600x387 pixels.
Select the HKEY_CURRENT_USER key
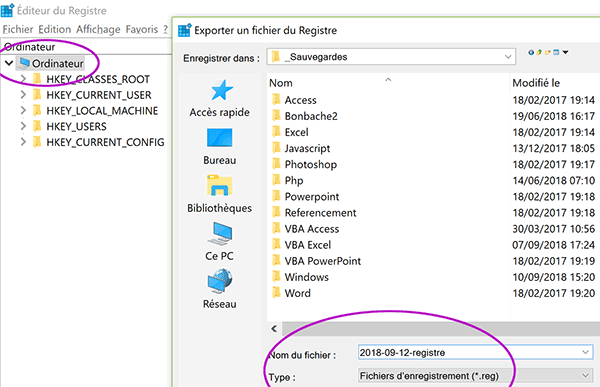[x=99, y=95]
